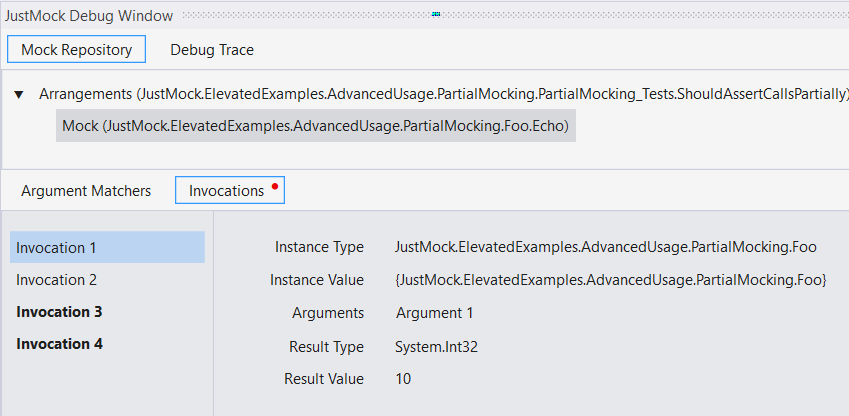Click the Instance Type value ending in PartialMocking.Foo
Image resolution: width=849 pixels, height=416 pixels.
click(605, 248)
